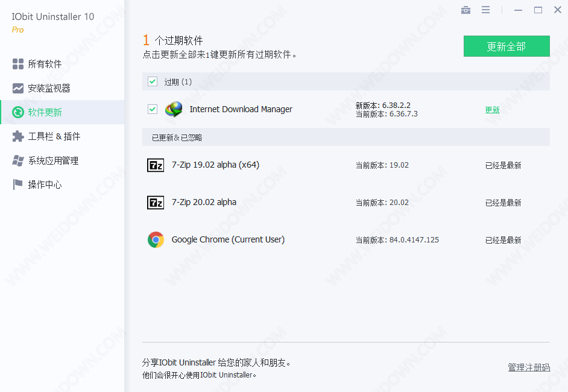Click the 操作中心 flag icon
Image resolution: width=568 pixels, height=392 pixels.
tap(17, 185)
